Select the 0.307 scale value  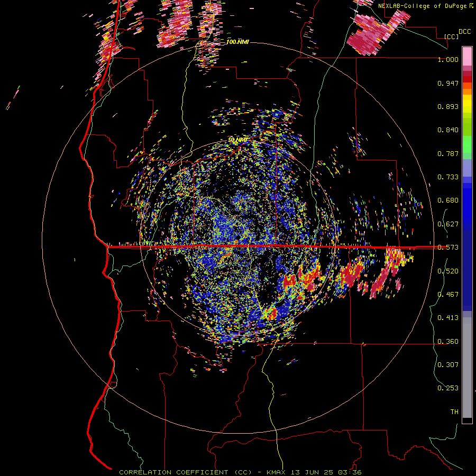click(448, 364)
